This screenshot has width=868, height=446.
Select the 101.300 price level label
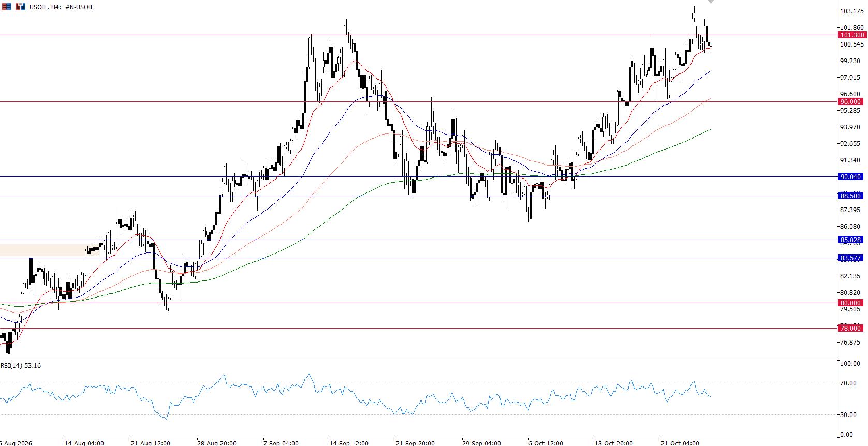pyautogui.click(x=851, y=35)
